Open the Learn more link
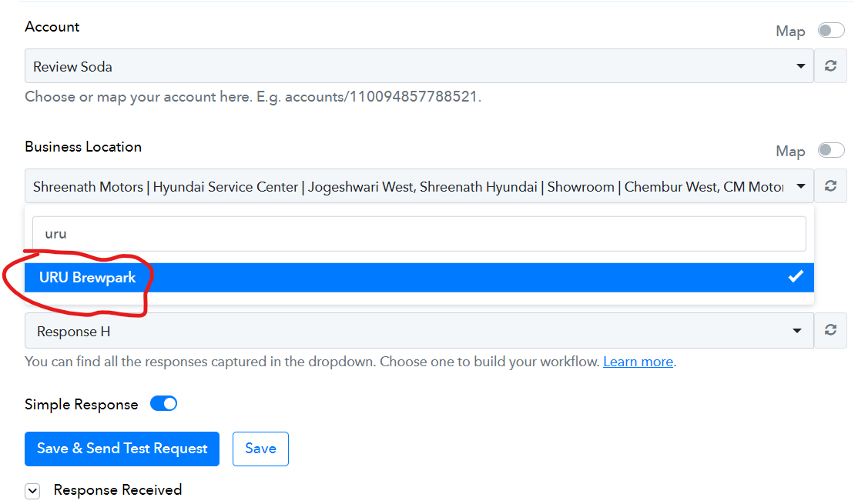 [x=638, y=362]
